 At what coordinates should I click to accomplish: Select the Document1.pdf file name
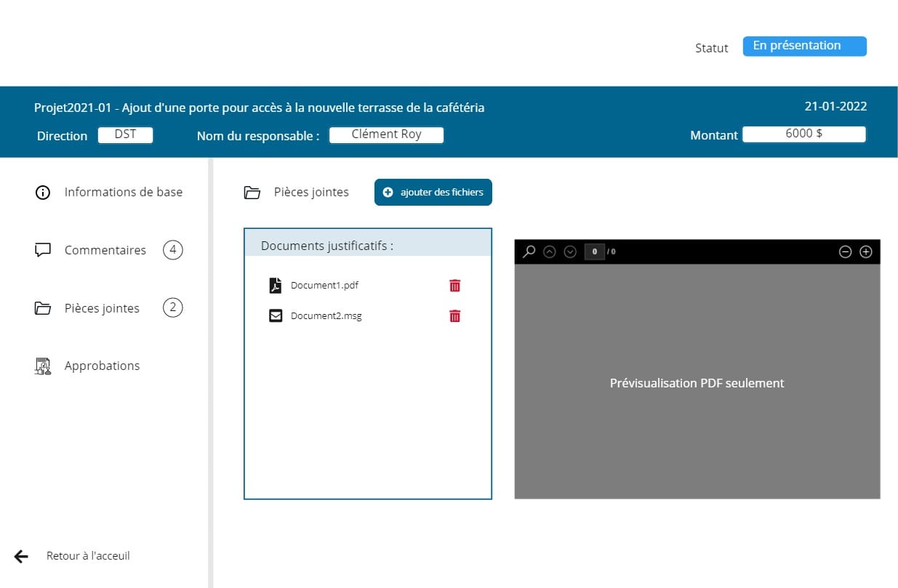[x=324, y=285]
